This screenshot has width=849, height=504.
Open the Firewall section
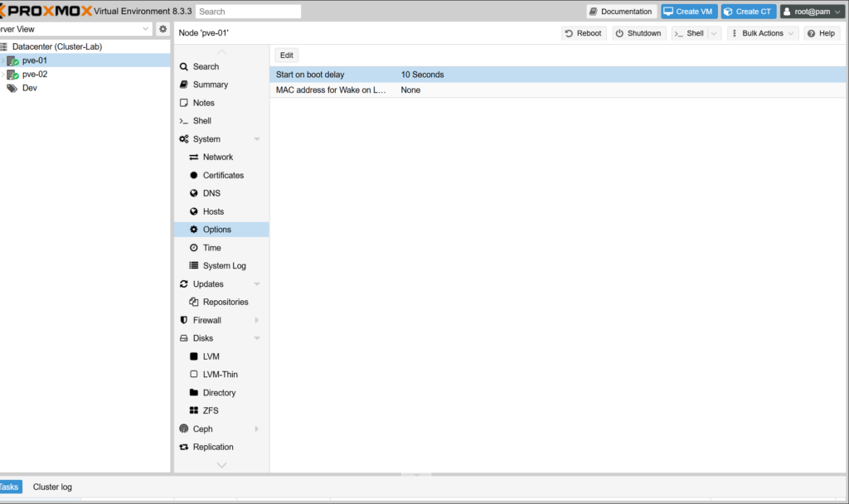click(x=206, y=321)
